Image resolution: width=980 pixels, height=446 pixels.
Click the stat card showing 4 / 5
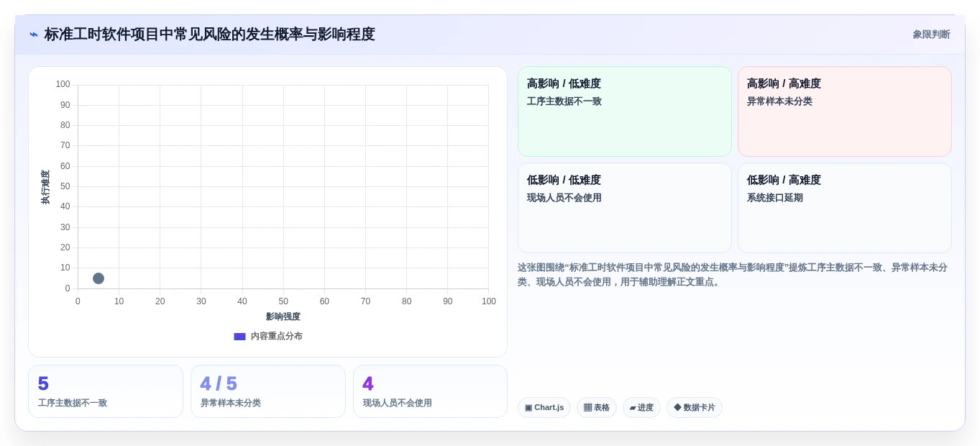(x=268, y=391)
